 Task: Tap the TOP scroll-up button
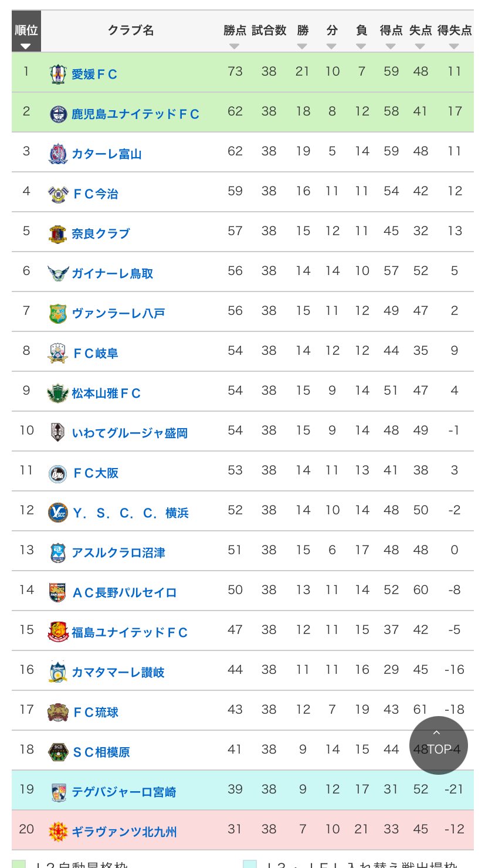point(439,745)
